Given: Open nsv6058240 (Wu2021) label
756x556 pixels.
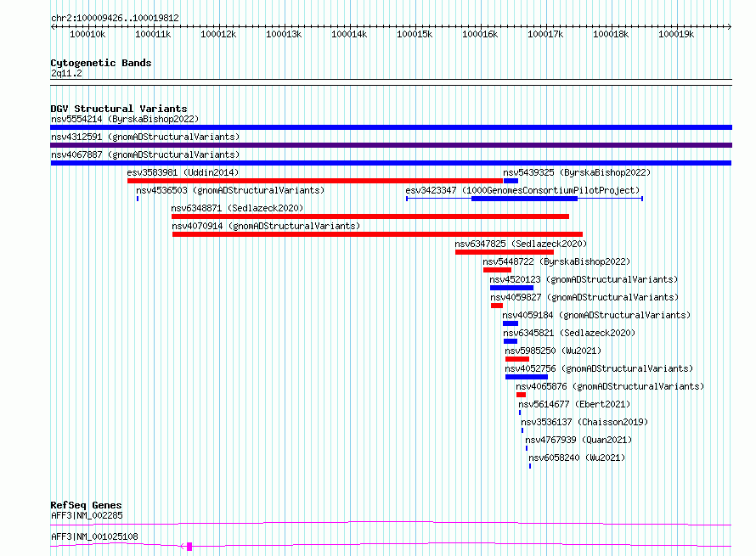Looking at the screenshot, I should coord(577,458).
